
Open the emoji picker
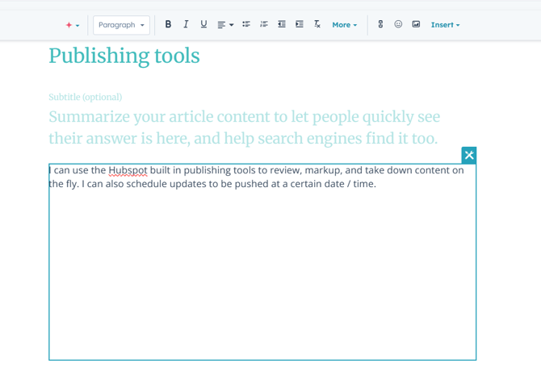pyautogui.click(x=398, y=24)
